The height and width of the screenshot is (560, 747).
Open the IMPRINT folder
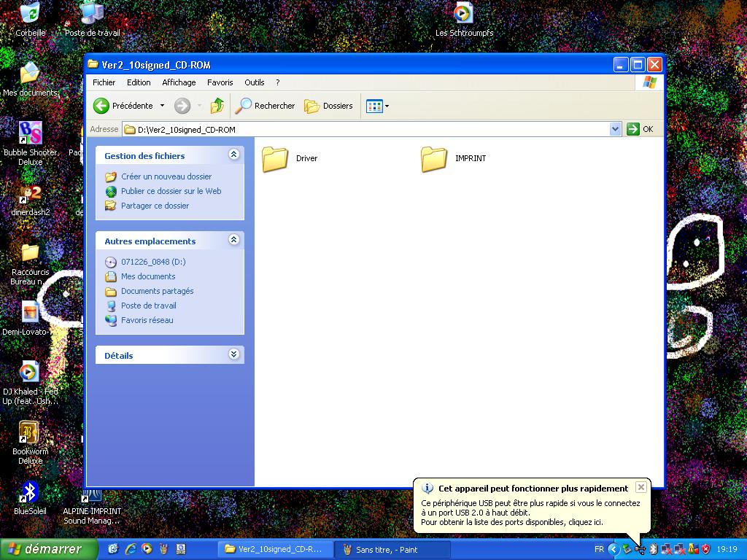pos(434,158)
